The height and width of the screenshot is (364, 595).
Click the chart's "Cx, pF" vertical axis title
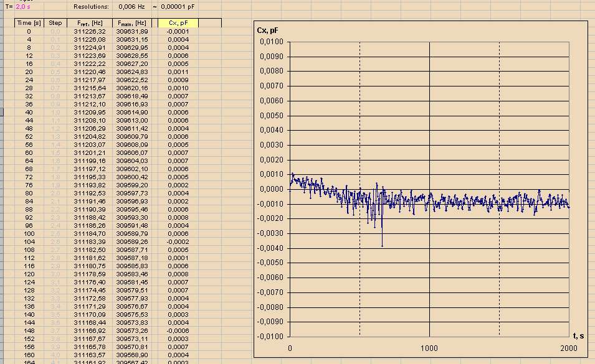coord(267,30)
